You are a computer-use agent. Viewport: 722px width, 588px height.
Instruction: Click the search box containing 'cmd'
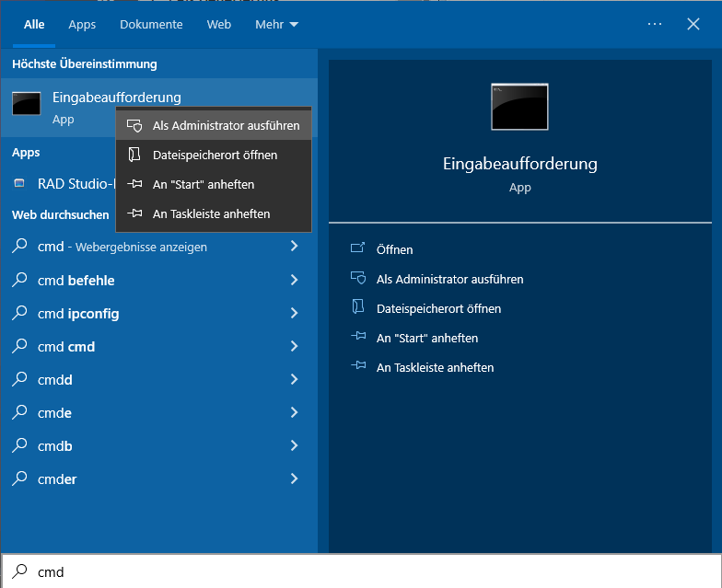point(361,571)
